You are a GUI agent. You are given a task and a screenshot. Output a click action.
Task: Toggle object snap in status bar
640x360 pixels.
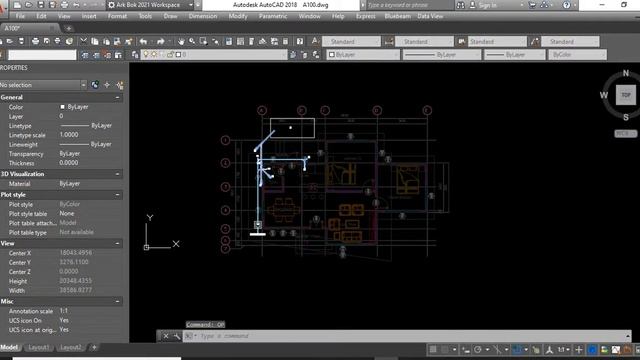[x=517, y=350]
